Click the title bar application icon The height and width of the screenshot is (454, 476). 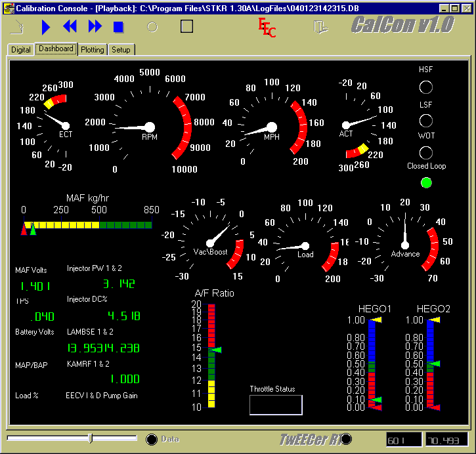(x=9, y=8)
